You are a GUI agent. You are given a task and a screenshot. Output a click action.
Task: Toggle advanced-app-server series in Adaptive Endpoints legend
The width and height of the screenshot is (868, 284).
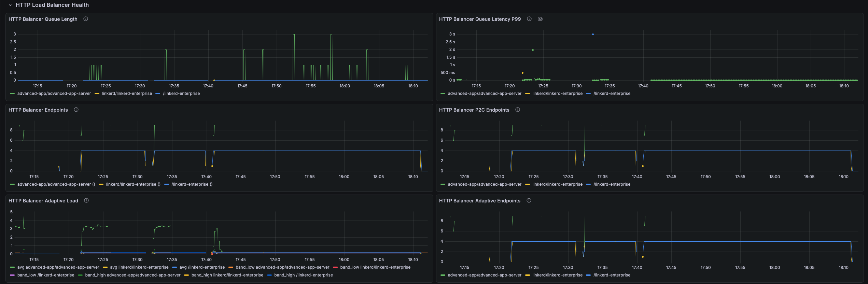click(485, 275)
